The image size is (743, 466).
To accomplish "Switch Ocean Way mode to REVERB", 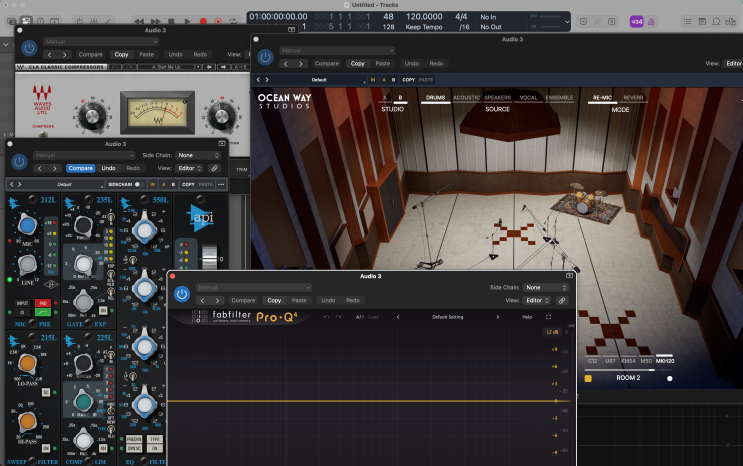I will (633, 98).
